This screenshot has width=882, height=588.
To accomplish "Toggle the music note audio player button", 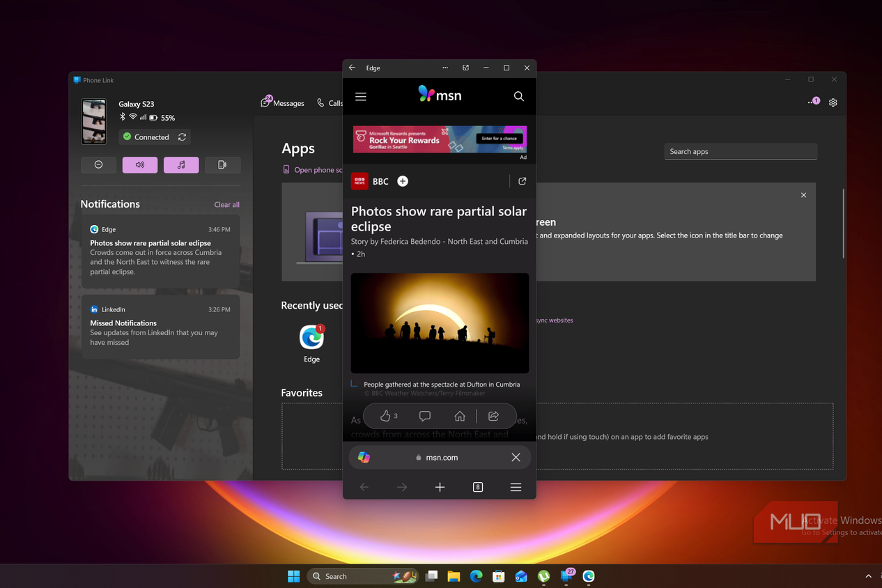I will (181, 164).
